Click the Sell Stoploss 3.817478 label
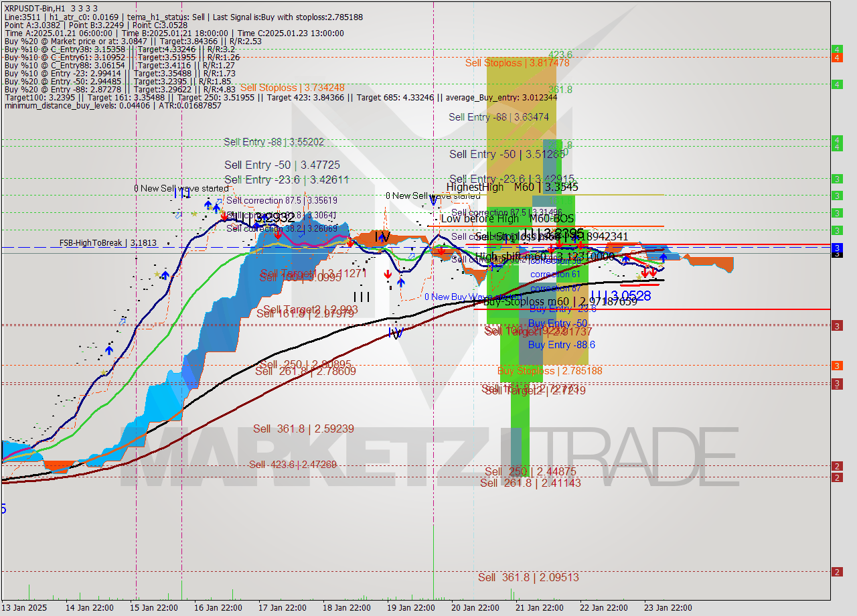The width and height of the screenshot is (857, 616). [518, 63]
